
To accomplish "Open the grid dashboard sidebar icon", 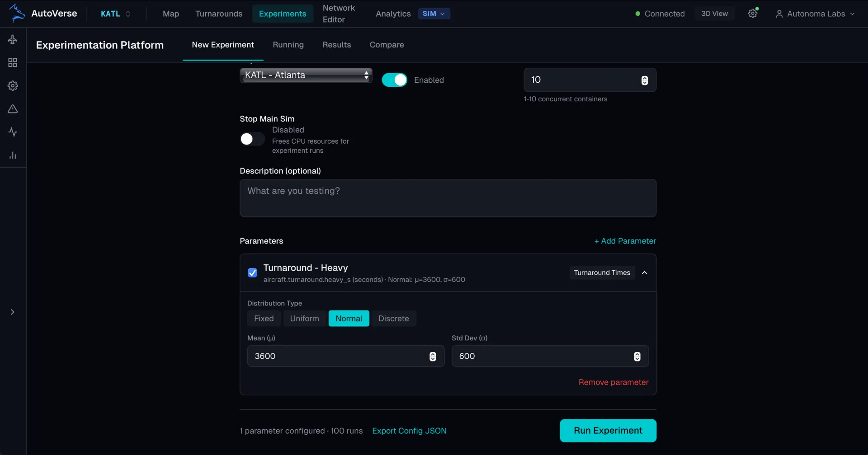I will [x=13, y=62].
